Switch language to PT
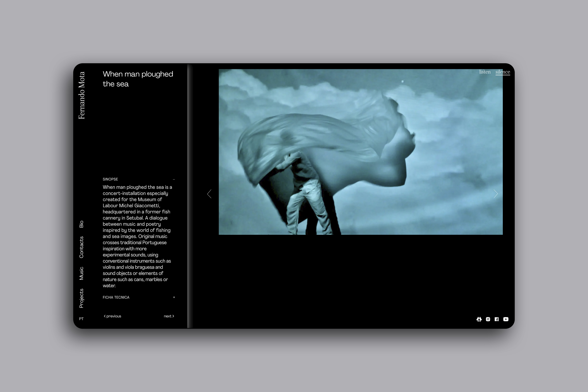This screenshot has width=588, height=392. (x=81, y=319)
